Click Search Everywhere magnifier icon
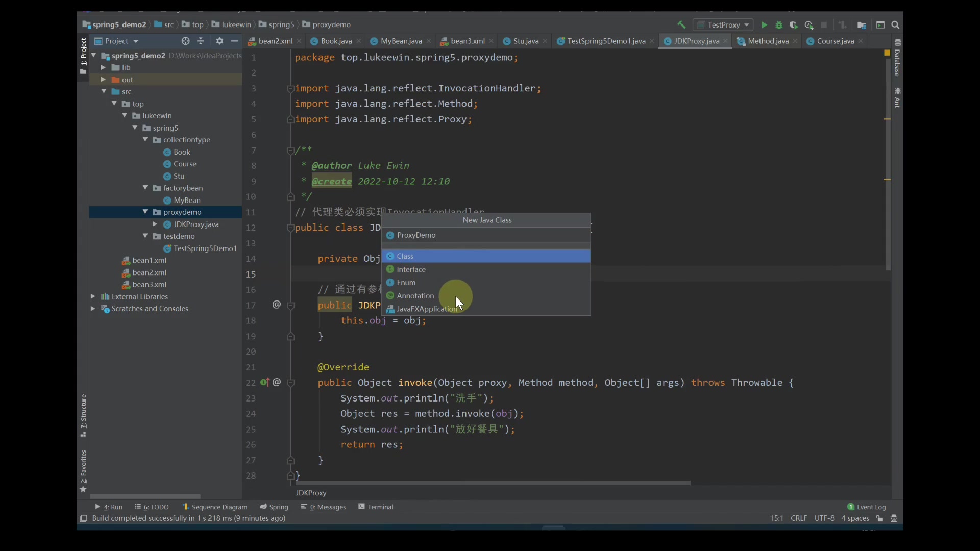 click(895, 24)
